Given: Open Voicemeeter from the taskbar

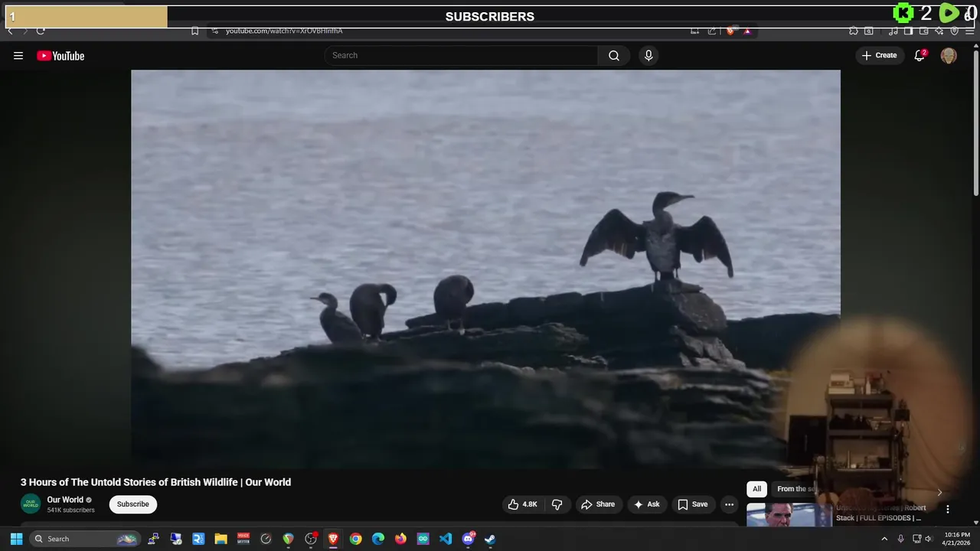Looking at the screenshot, I should [x=243, y=539].
